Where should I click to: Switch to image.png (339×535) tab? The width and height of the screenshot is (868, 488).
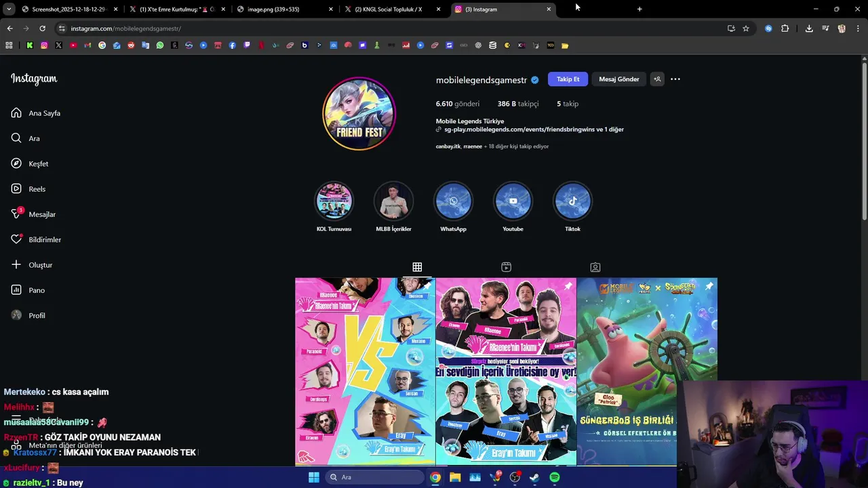click(283, 9)
